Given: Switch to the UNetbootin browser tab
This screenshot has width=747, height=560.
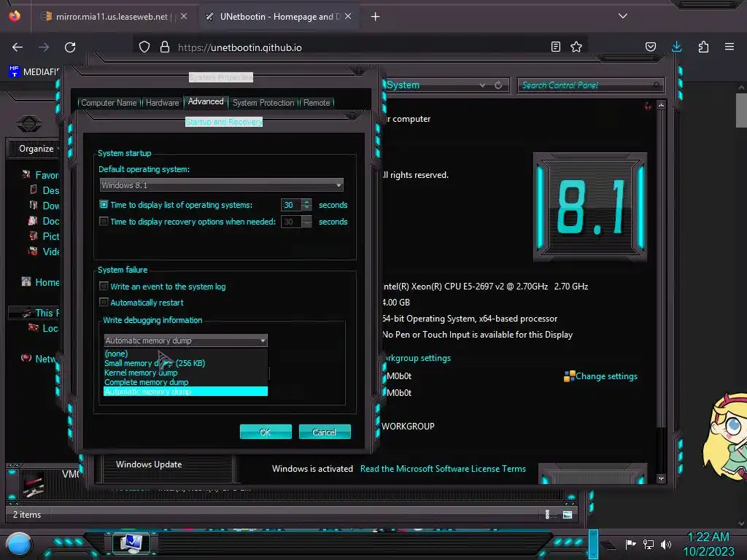Looking at the screenshot, I should [x=279, y=17].
